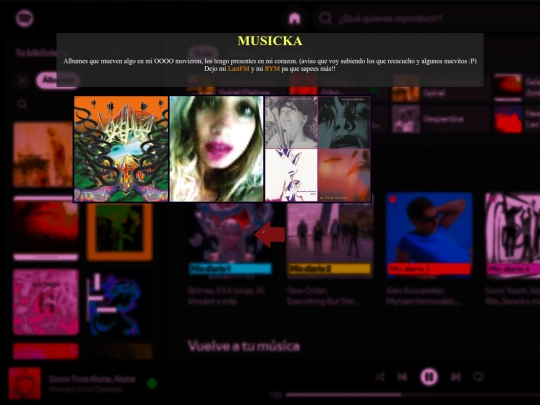The image size is (540, 405).
Task: Open the orange psychedelic album cover image
Action: 121,149
